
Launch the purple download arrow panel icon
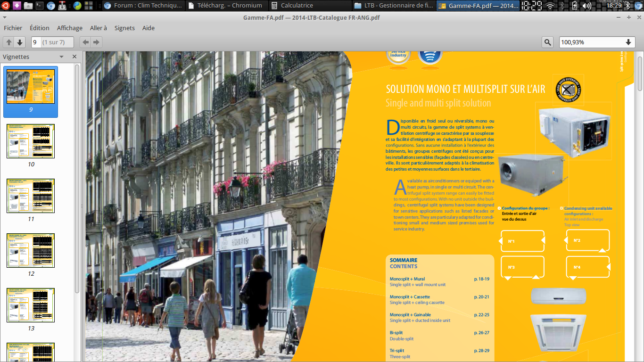[17, 6]
